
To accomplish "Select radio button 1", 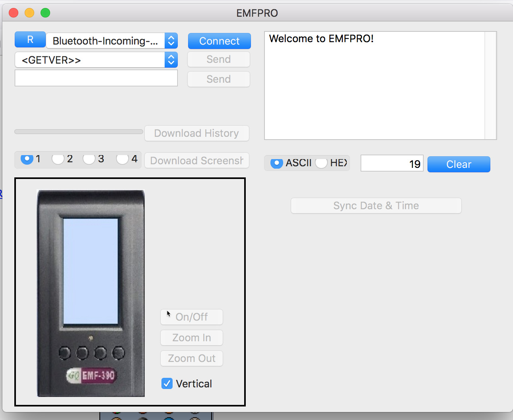I will (x=27, y=159).
